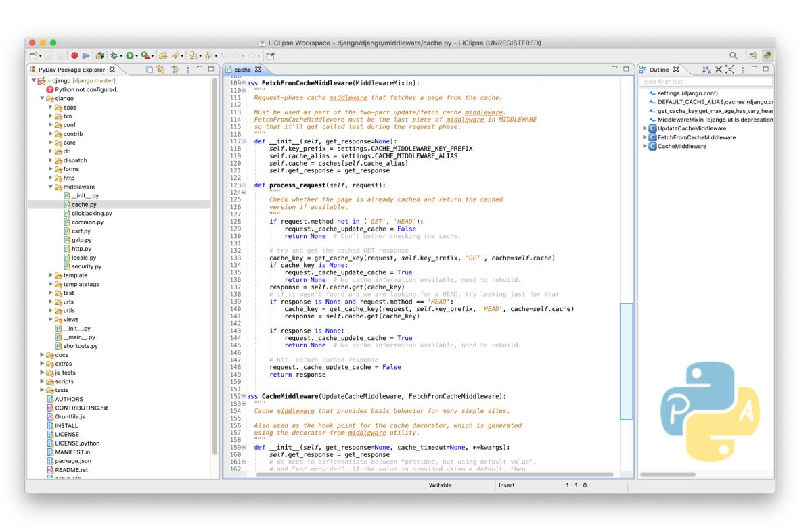Click the New wizard toolbar icon
The height and width of the screenshot is (528, 812).
tap(33, 56)
